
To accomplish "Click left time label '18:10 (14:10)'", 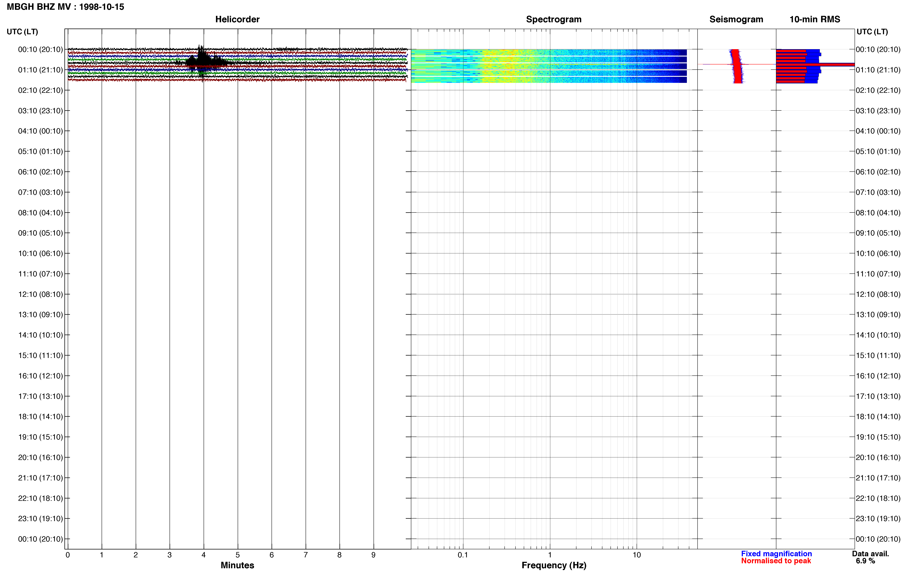I will pos(41,417).
